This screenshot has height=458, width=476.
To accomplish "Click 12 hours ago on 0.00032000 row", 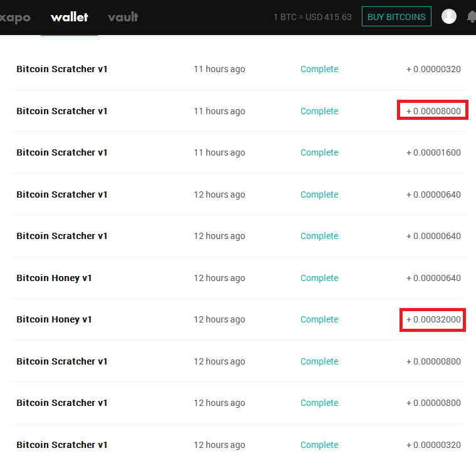I will tap(219, 319).
